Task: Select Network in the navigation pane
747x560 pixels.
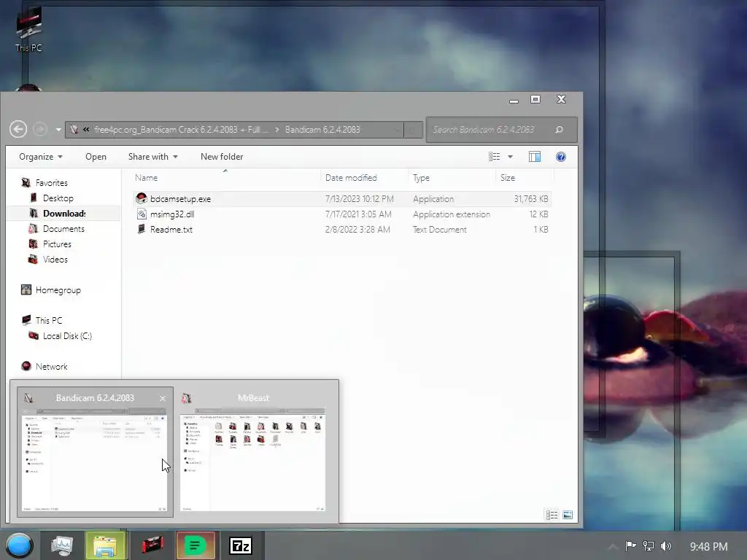Action: click(x=52, y=366)
